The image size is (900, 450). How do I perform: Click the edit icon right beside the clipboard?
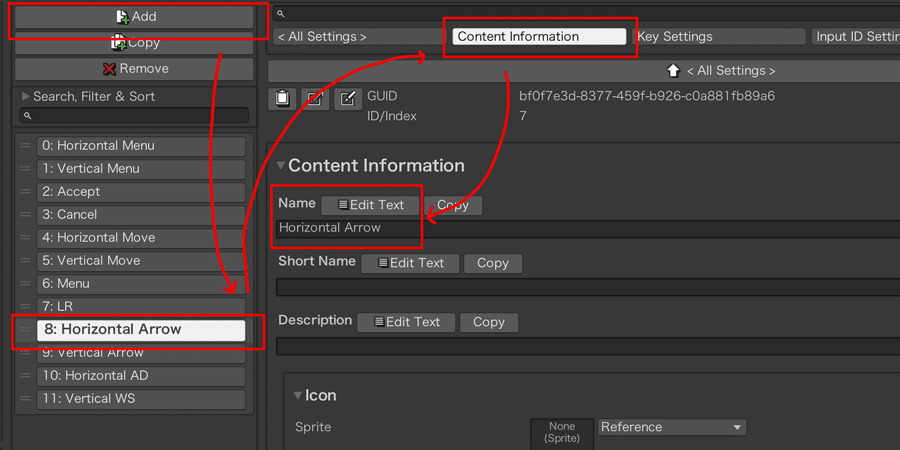click(x=315, y=99)
